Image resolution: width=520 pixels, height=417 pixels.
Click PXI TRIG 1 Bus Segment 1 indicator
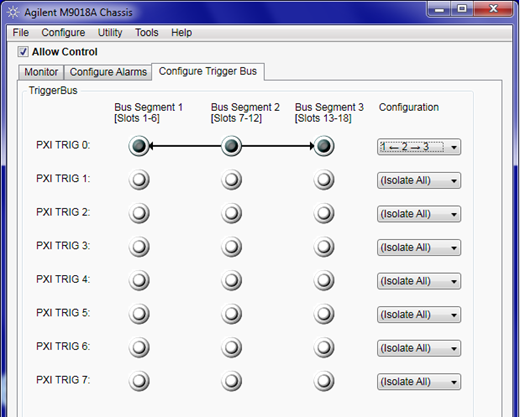point(139,180)
